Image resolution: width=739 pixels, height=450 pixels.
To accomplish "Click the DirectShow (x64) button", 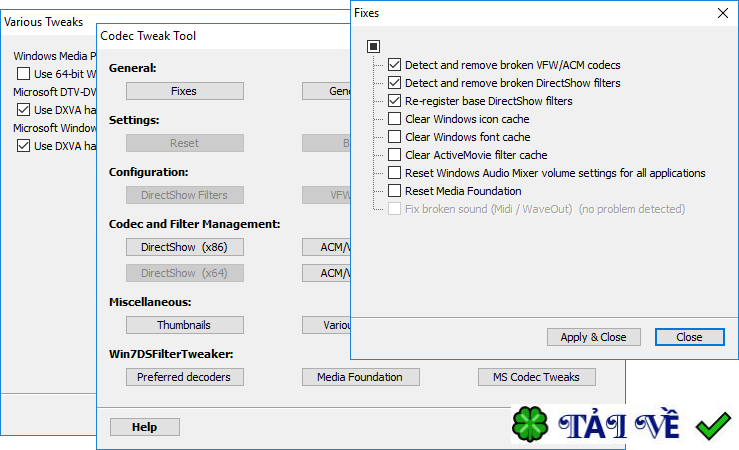I will tap(185, 273).
